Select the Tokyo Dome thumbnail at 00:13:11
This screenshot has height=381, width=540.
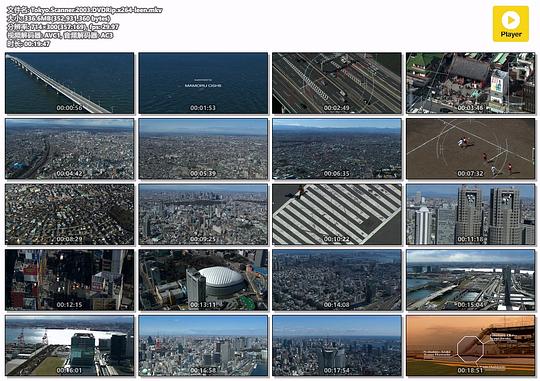coord(203,280)
